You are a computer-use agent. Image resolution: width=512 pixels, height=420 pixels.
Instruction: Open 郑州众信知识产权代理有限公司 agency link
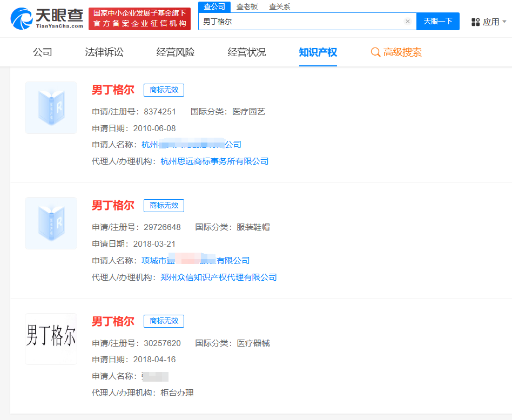point(218,277)
